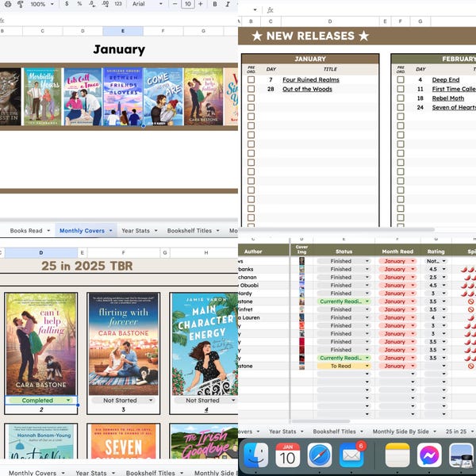Image resolution: width=476 pixels, height=476 pixels.
Task: Open the Out of the Woods link
Action: point(307,89)
